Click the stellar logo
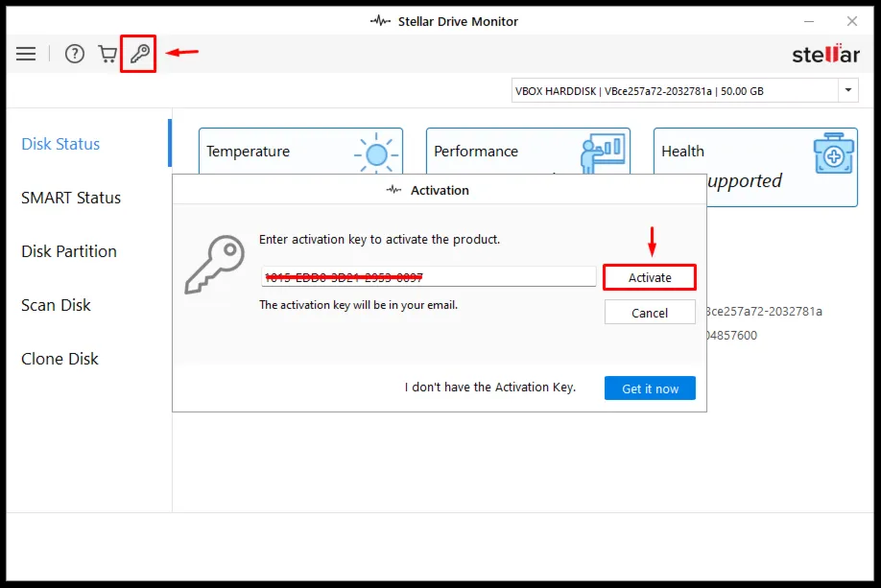Image resolution: width=881 pixels, height=588 pixels. pyautogui.click(x=825, y=54)
